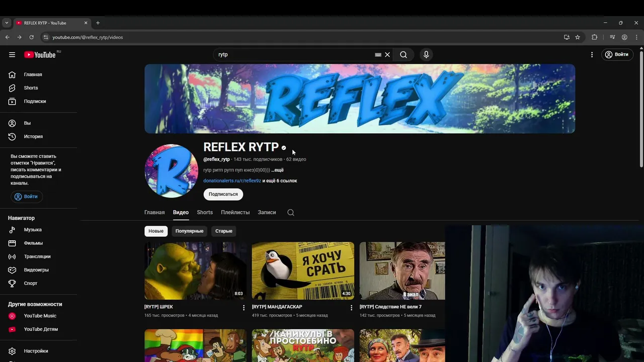Open the КАНИКУЛЫ В ПРОСТОЕБИНО thumbnail
This screenshot has height=362, width=644.
tap(303, 345)
